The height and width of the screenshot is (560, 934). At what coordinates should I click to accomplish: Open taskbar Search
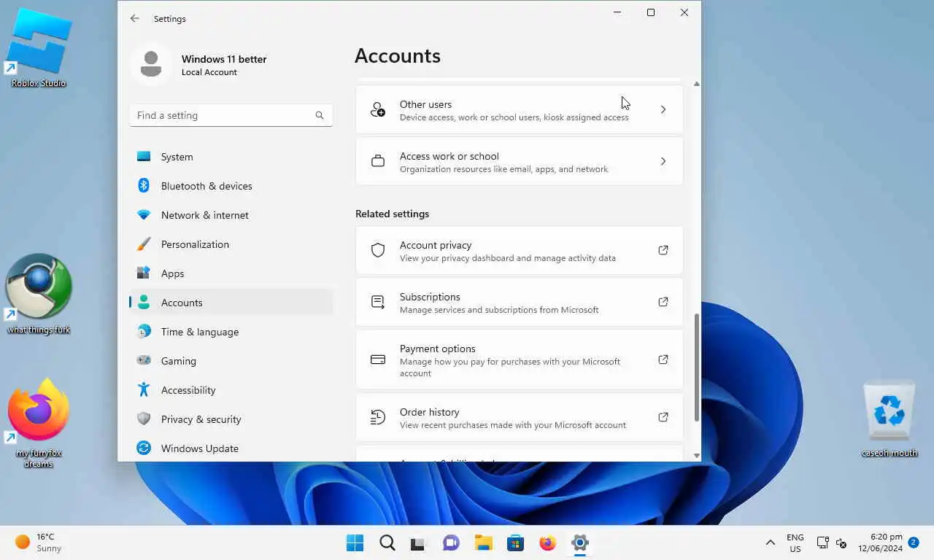click(x=387, y=542)
